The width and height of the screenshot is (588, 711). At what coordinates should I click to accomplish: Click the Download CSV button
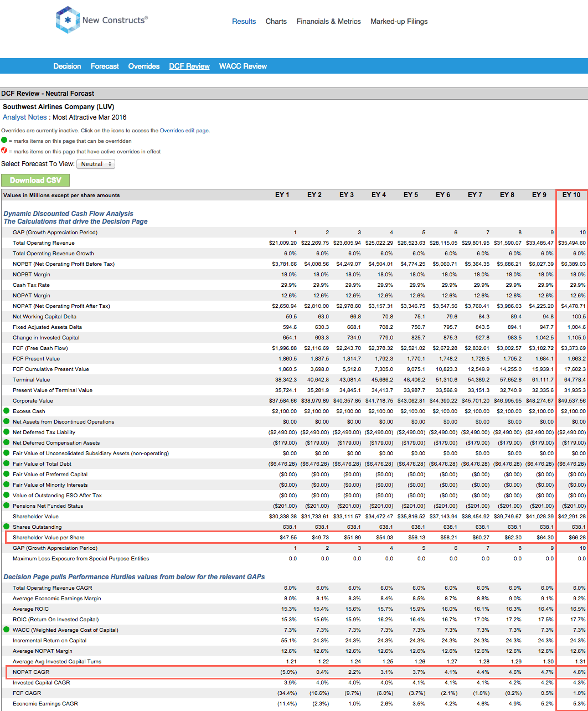point(35,180)
